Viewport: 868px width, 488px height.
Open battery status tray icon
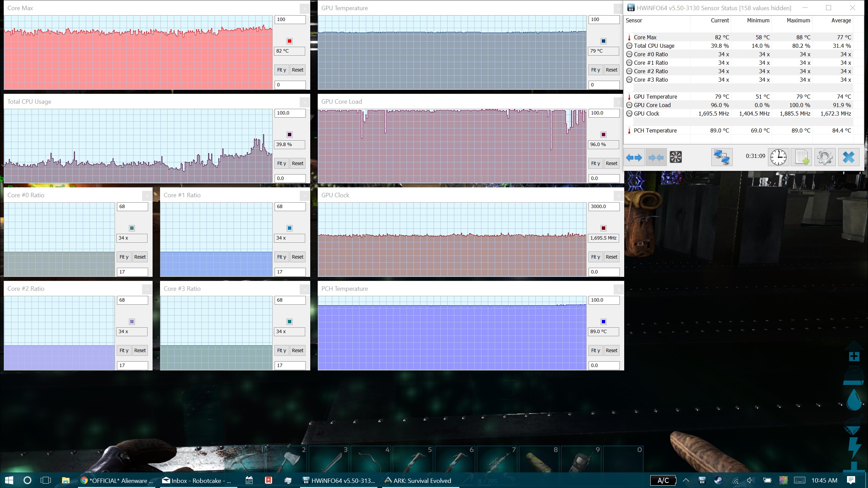(x=767, y=480)
